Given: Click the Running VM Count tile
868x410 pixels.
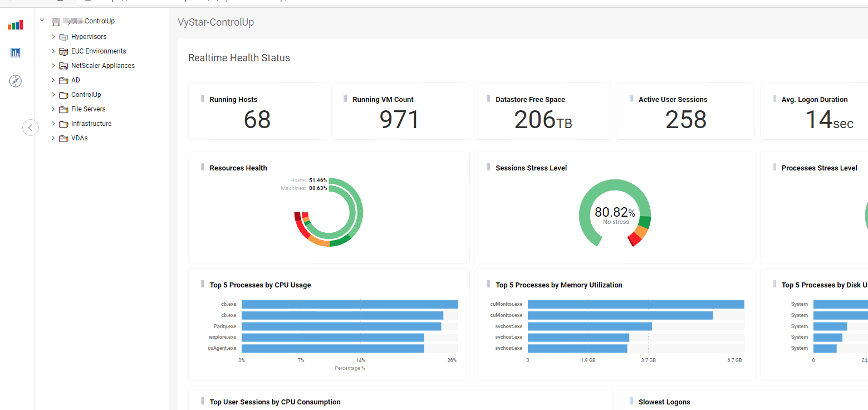Looking at the screenshot, I should coord(400,111).
